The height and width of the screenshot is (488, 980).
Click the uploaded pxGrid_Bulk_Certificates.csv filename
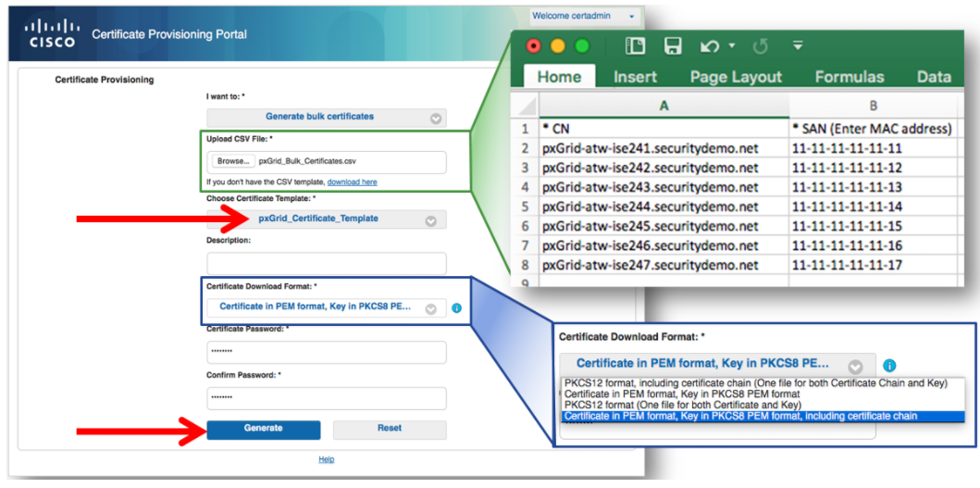(307, 161)
